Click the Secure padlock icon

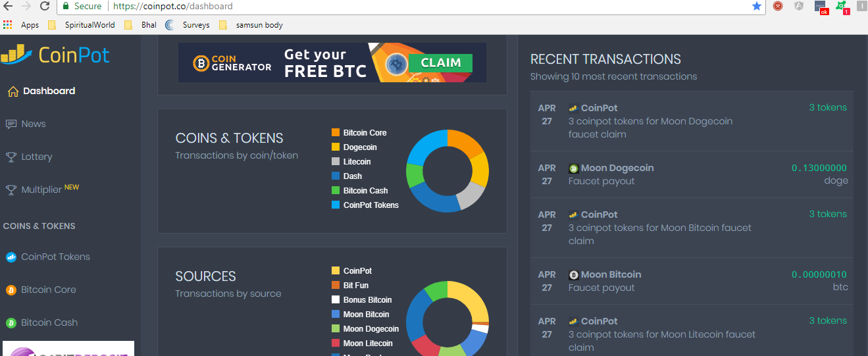[x=66, y=6]
